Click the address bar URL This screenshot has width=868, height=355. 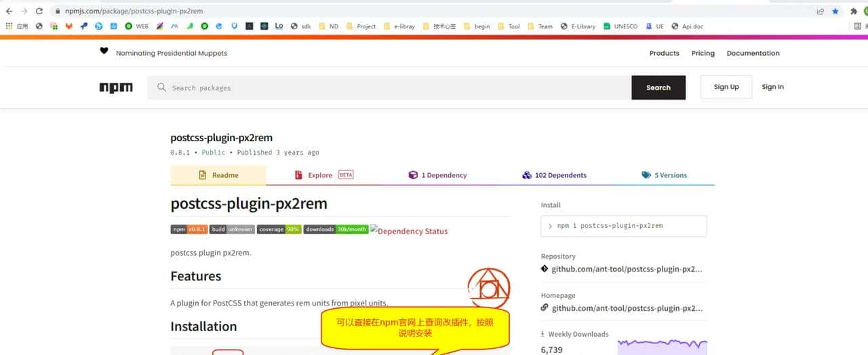point(134,11)
